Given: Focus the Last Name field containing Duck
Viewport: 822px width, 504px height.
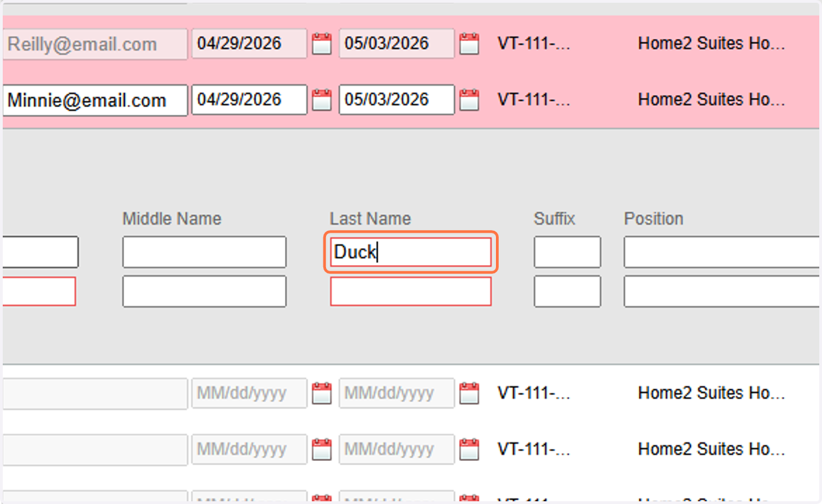Looking at the screenshot, I should coord(411,252).
